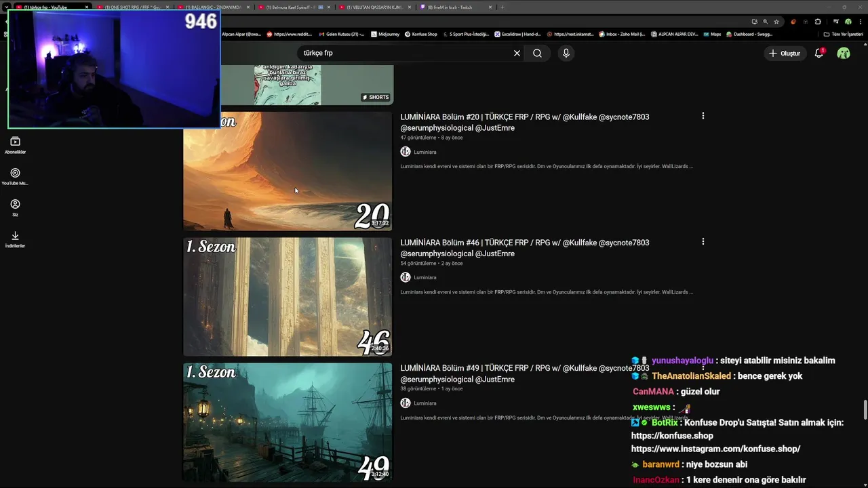
Task: Open the Chrome extensions puzzle icon
Action: coord(818,22)
